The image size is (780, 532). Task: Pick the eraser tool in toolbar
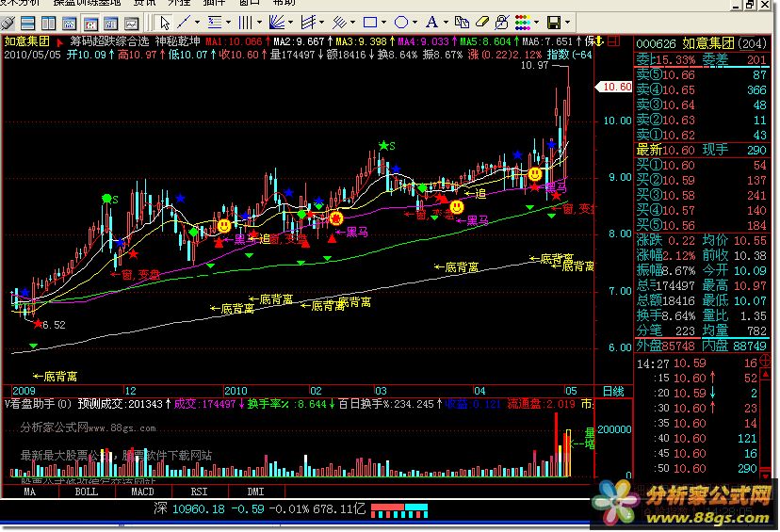pos(483,21)
